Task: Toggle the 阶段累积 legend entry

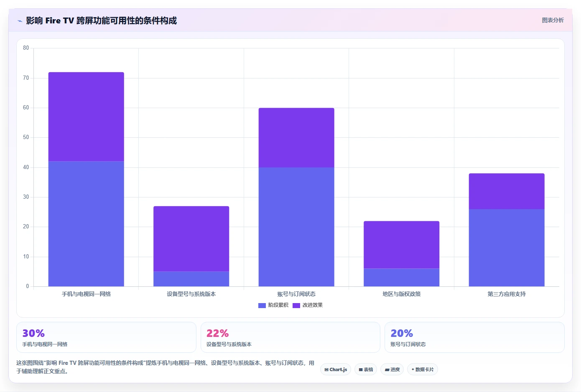Action: coord(273,305)
